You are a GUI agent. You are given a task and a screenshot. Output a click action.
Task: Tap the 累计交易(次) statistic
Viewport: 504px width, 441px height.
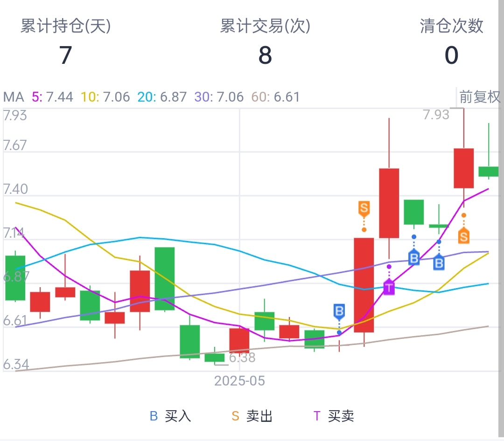click(x=265, y=42)
